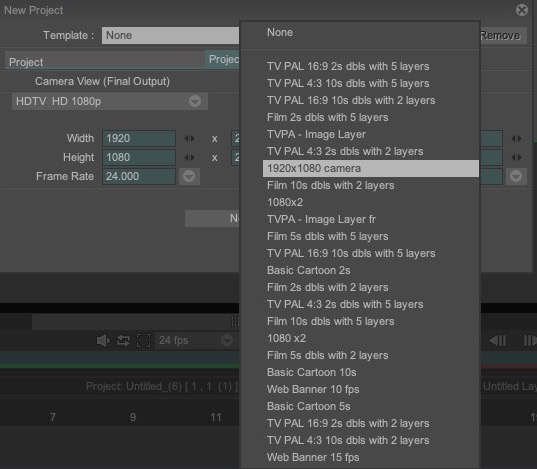Click the Width input field

coord(139,138)
